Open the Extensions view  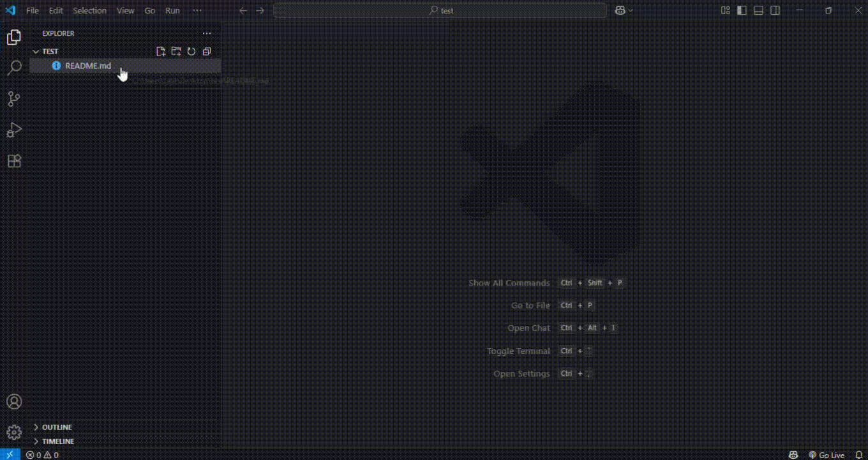[14, 161]
